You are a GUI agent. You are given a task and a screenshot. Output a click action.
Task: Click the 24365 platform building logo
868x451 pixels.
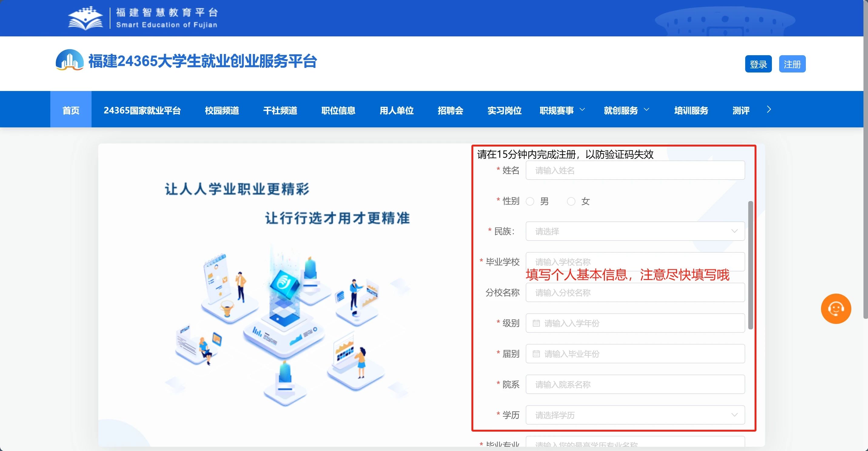pyautogui.click(x=69, y=60)
